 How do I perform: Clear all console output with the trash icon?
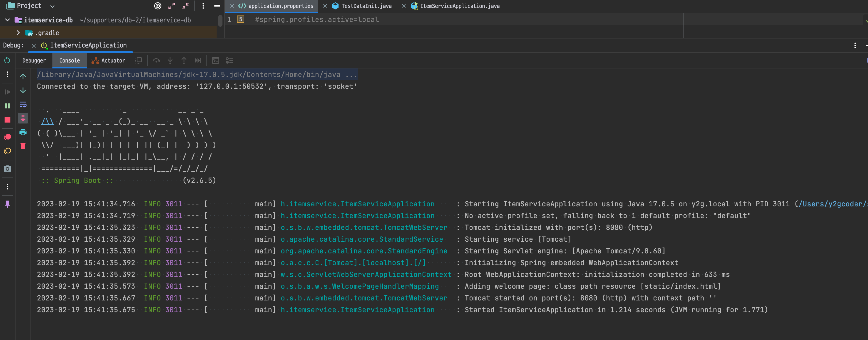click(23, 146)
